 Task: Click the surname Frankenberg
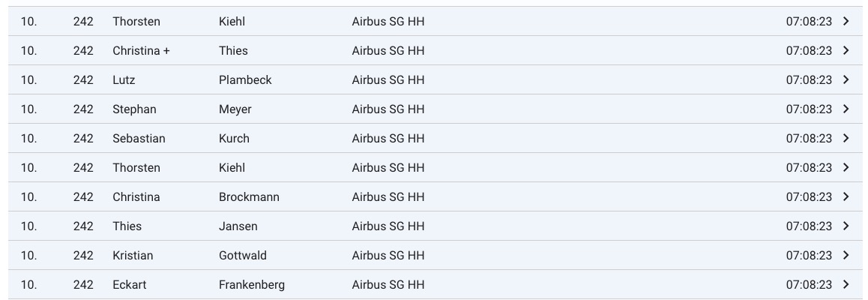(251, 285)
